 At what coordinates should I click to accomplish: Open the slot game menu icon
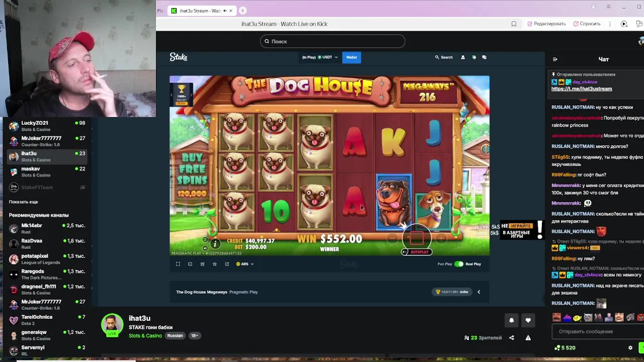(x=205, y=240)
